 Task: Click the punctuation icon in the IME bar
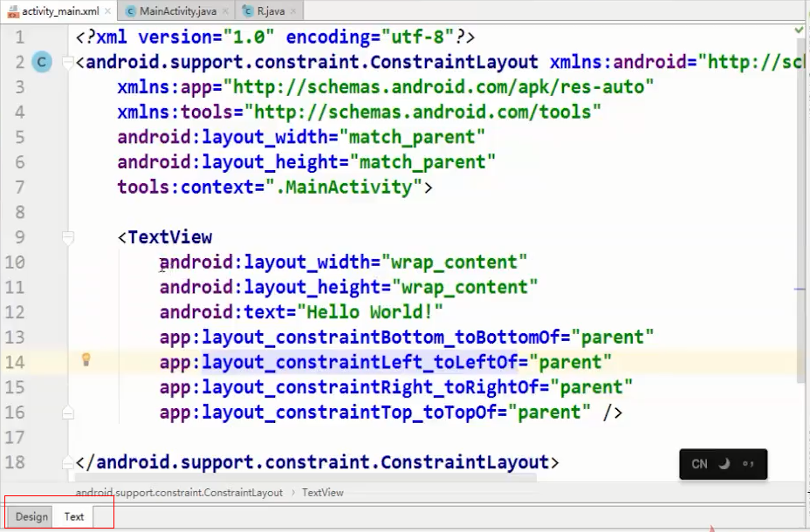(x=748, y=464)
